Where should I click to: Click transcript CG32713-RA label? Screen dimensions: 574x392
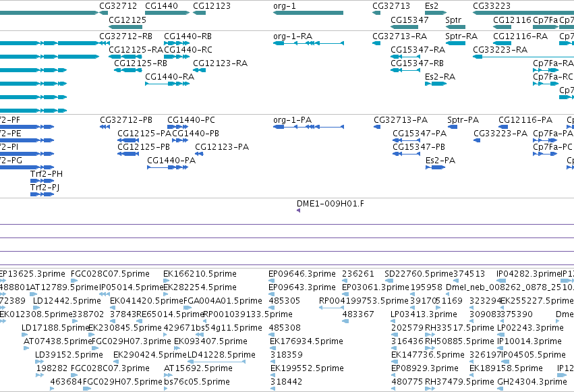tap(400, 36)
